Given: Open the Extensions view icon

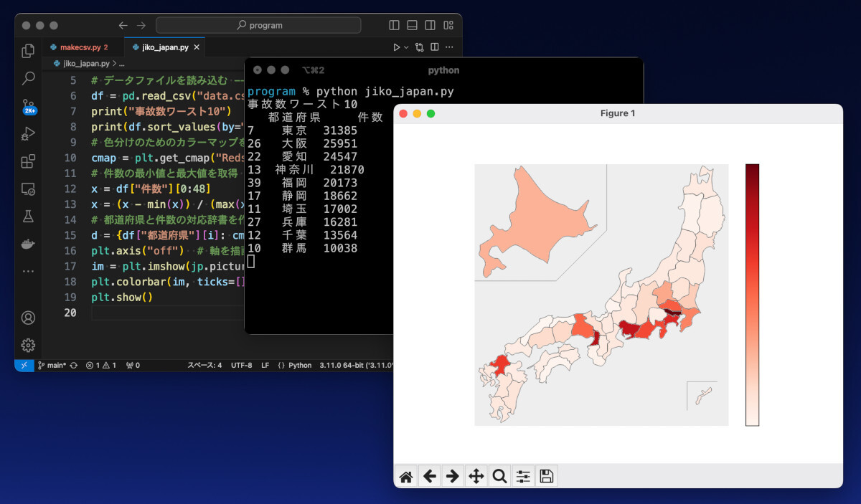Looking at the screenshot, I should 29,161.
